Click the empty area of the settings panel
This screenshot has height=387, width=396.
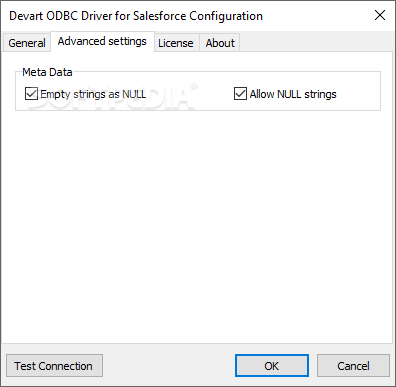coord(197,227)
